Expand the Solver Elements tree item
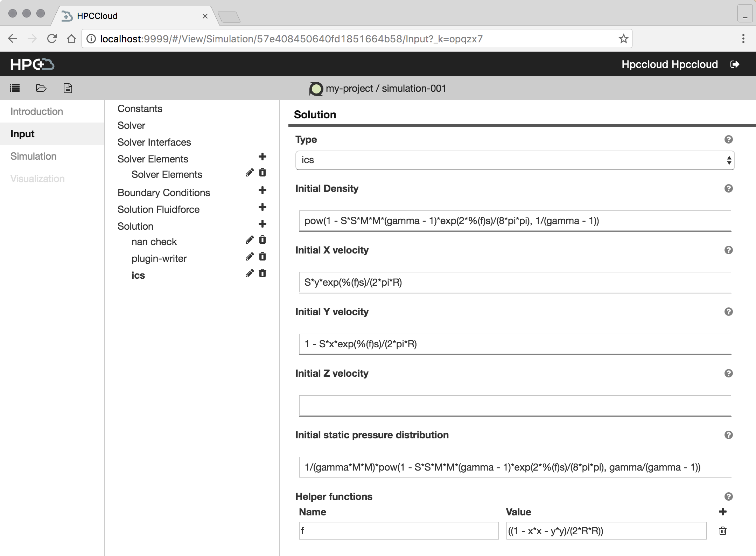 click(x=153, y=158)
